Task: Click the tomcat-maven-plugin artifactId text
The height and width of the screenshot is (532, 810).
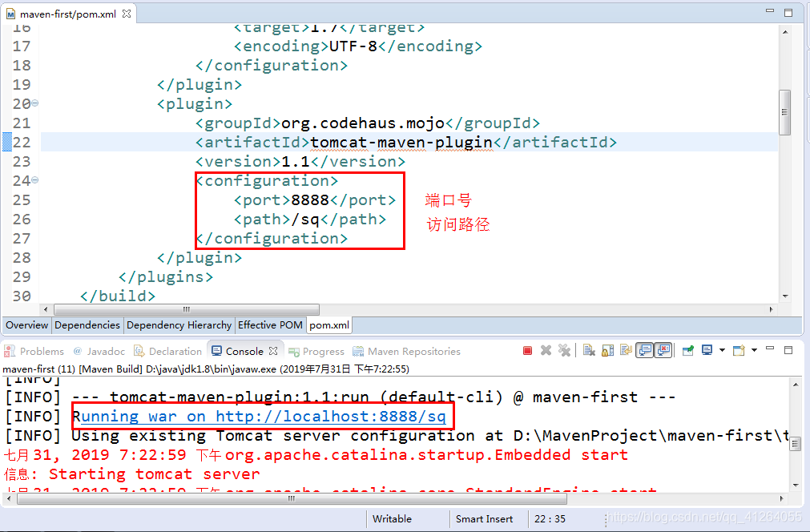Action: 401,142
